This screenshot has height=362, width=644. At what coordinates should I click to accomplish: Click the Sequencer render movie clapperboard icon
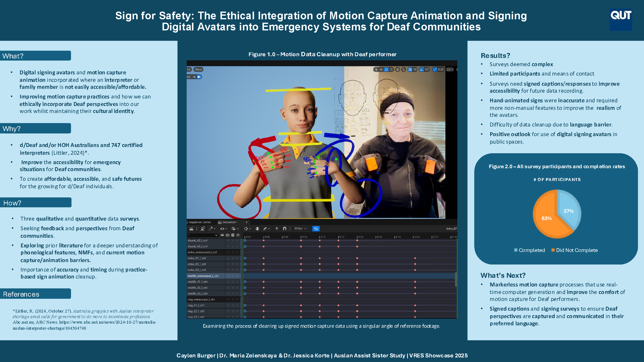tap(191, 229)
